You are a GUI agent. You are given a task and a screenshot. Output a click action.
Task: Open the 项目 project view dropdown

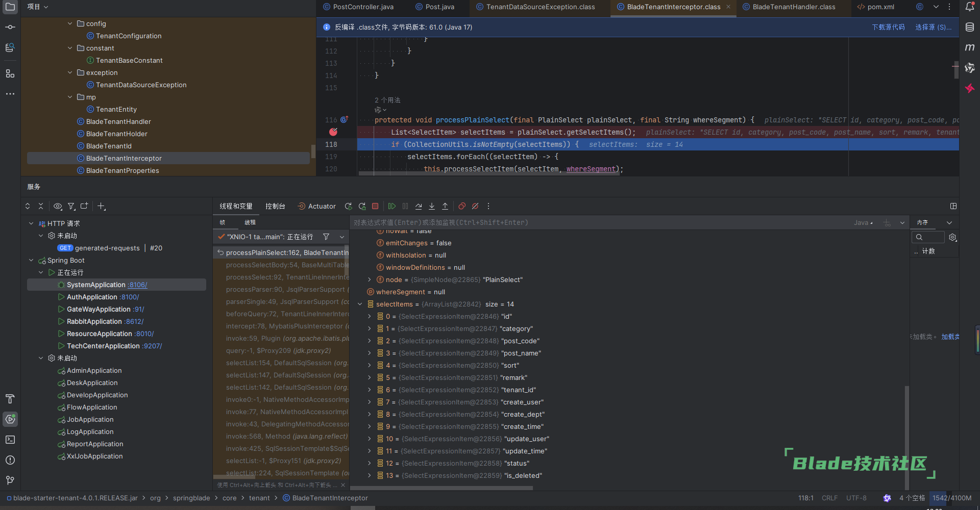coord(38,7)
